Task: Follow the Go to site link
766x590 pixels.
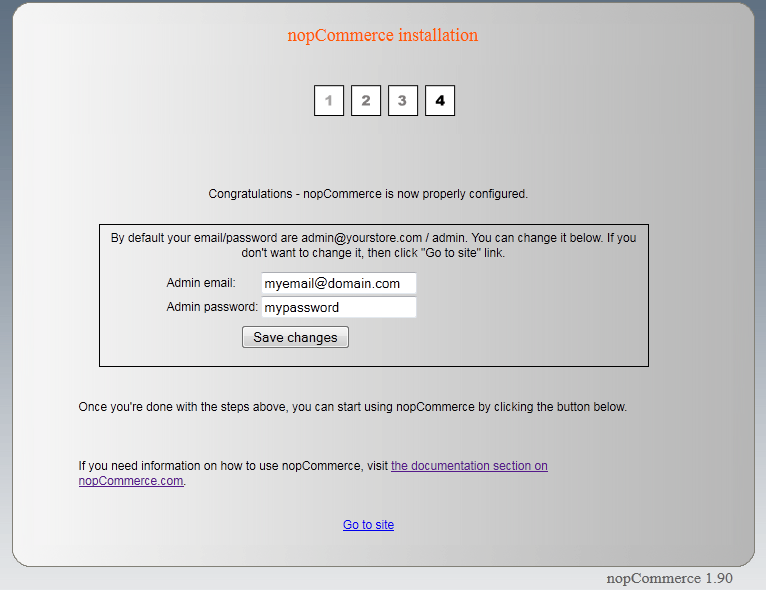Action: [x=368, y=525]
